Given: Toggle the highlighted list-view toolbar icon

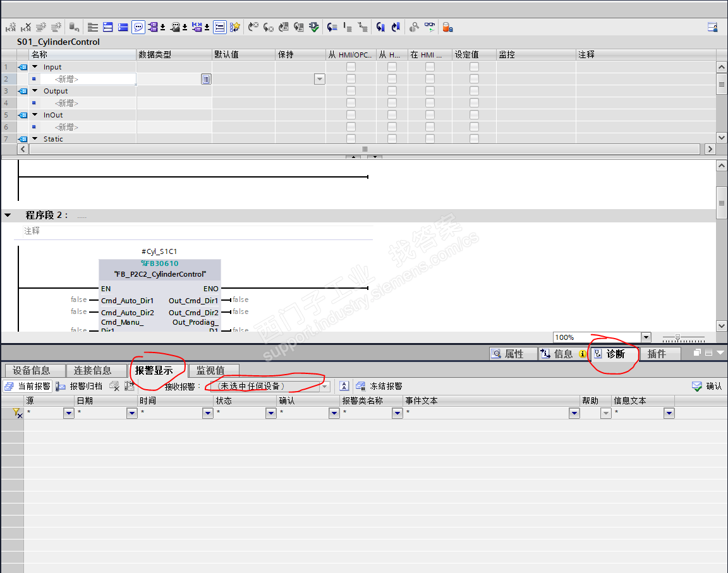Looking at the screenshot, I should click(220, 27).
